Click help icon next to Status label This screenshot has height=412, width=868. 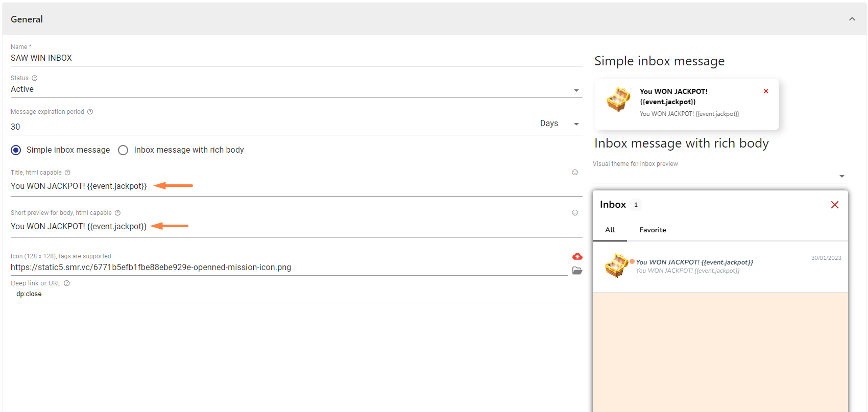click(35, 78)
